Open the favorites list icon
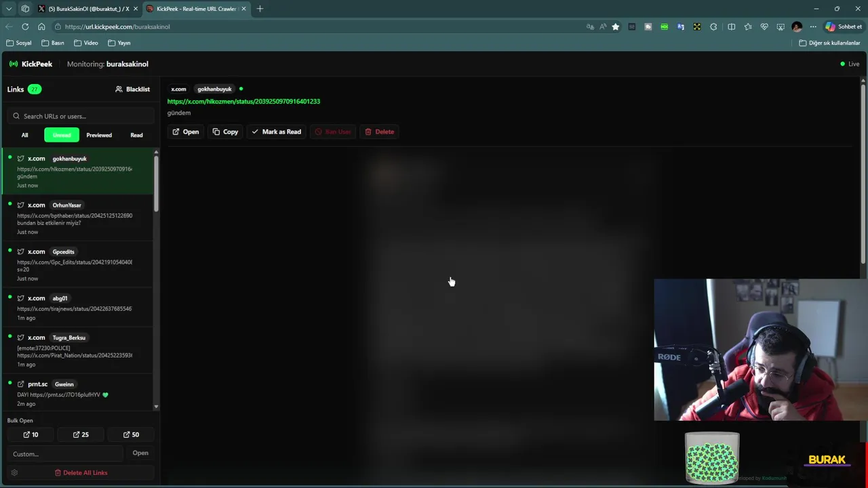The width and height of the screenshot is (868, 488). 748,26
